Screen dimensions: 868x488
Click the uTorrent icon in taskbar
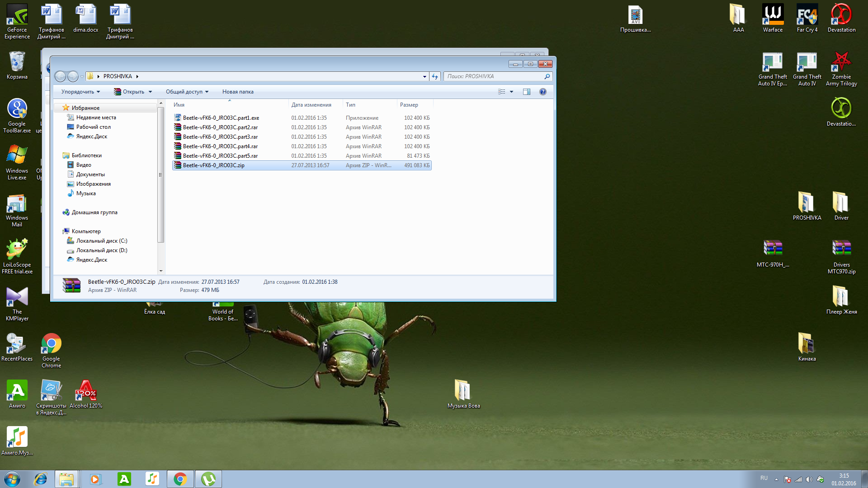(208, 479)
